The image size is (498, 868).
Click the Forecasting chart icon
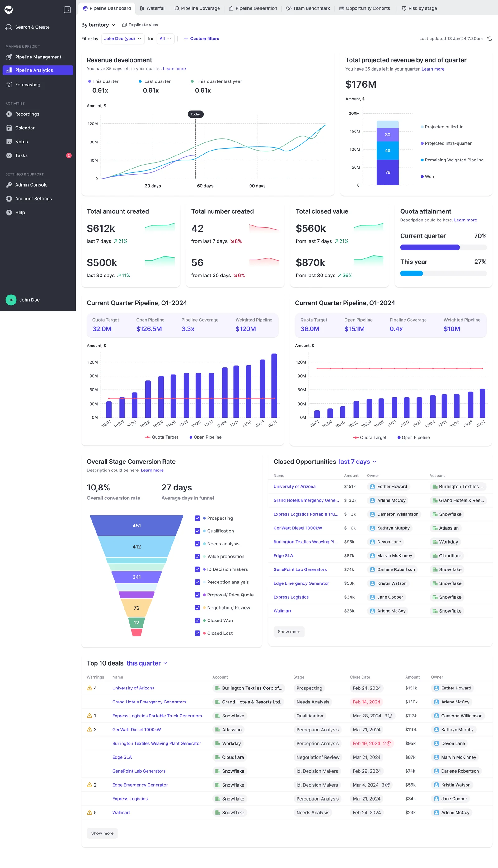pyautogui.click(x=9, y=85)
